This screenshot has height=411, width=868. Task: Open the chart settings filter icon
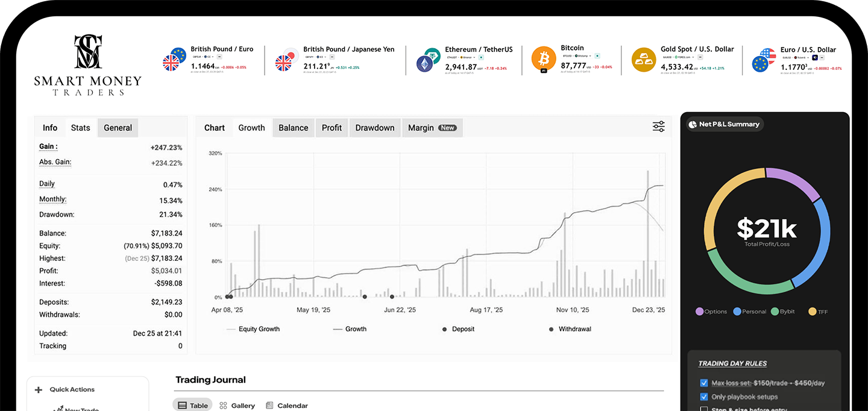pos(658,127)
